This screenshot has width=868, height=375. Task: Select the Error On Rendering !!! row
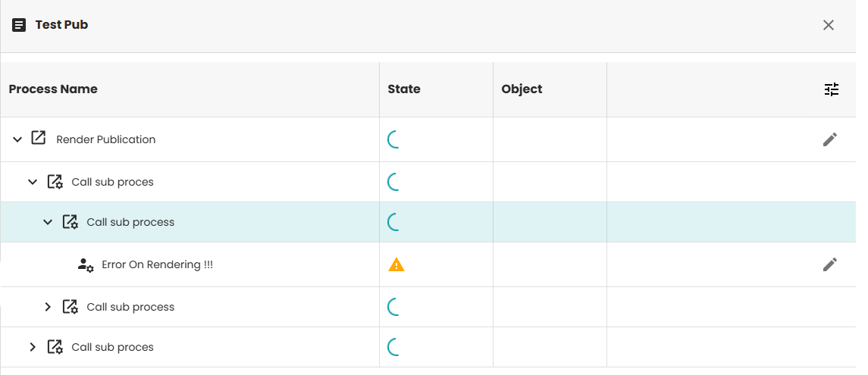[x=157, y=265]
